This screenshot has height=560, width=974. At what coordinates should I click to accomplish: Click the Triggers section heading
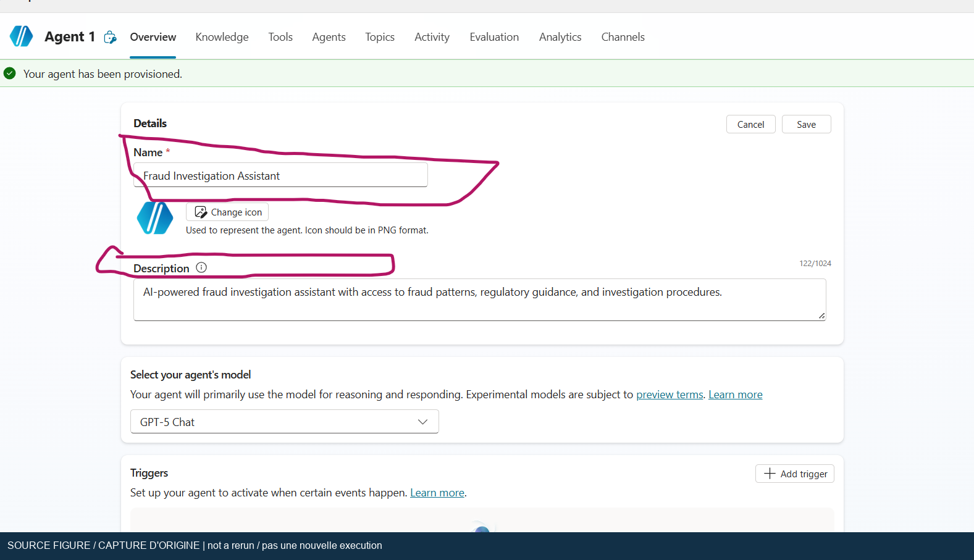coord(149,473)
